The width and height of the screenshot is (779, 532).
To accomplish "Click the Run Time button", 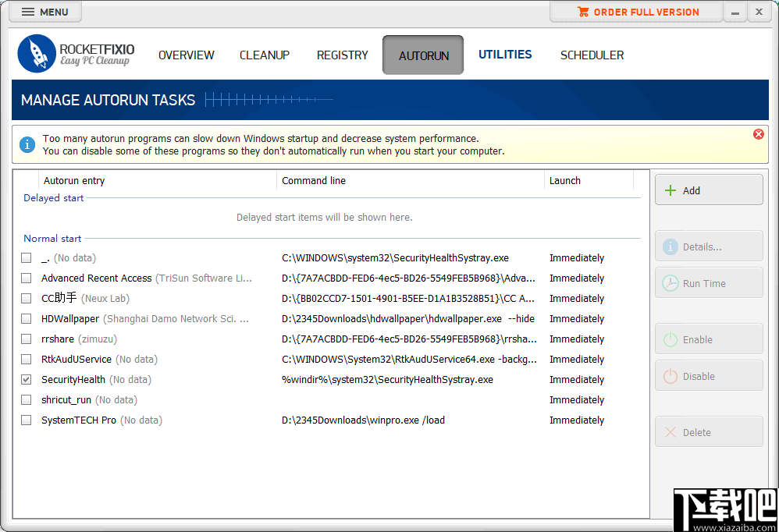I will [x=709, y=283].
